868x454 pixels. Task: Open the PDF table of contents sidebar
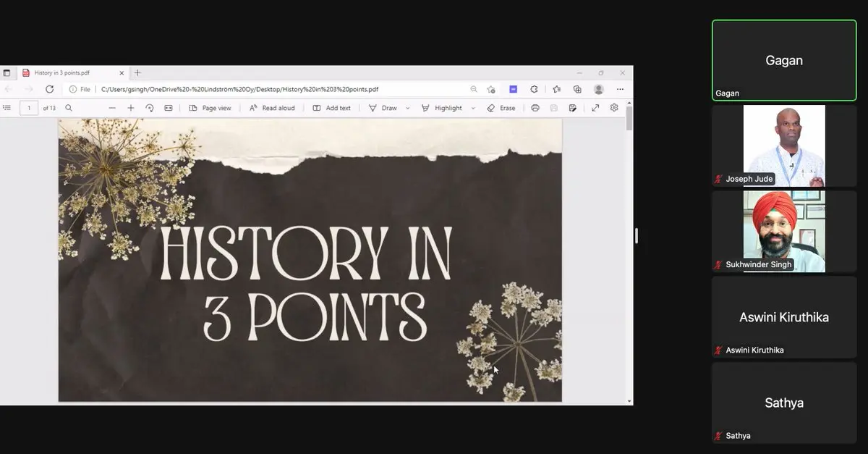(7, 108)
